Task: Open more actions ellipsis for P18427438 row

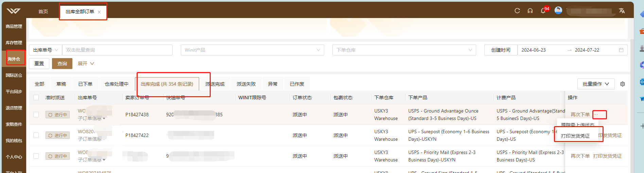Action: tap(596, 115)
